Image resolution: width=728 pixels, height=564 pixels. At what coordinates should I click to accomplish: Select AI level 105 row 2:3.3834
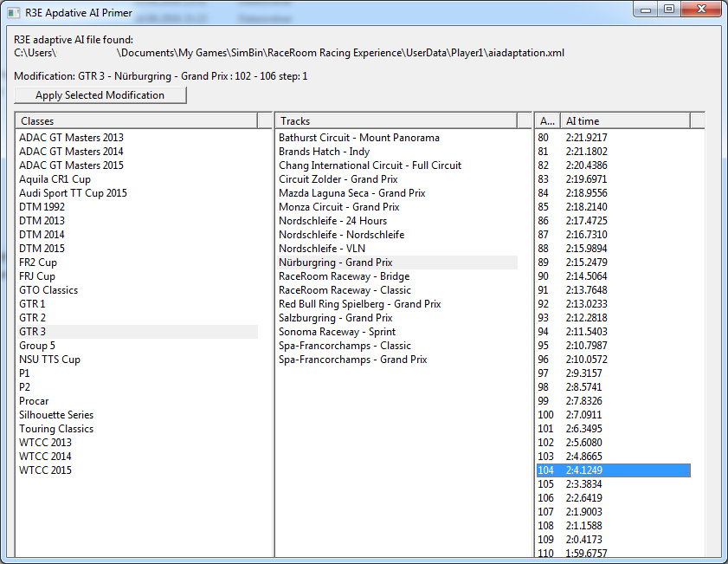click(x=614, y=484)
